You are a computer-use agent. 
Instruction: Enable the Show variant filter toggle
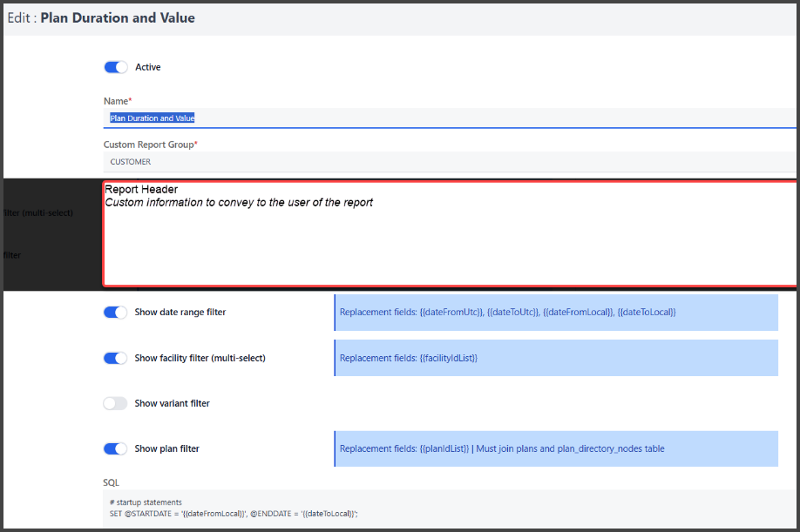tap(115, 404)
